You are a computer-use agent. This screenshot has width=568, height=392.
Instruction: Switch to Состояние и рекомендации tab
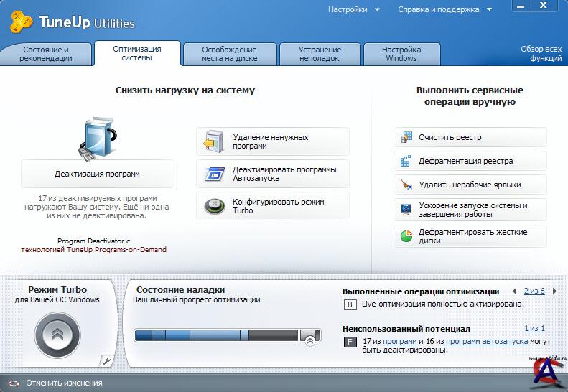pos(46,54)
